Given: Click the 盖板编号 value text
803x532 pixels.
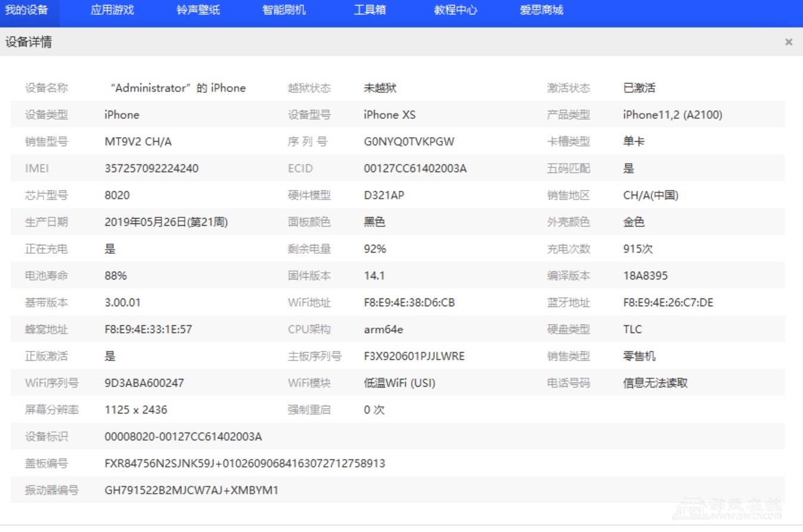Looking at the screenshot, I should point(244,463).
